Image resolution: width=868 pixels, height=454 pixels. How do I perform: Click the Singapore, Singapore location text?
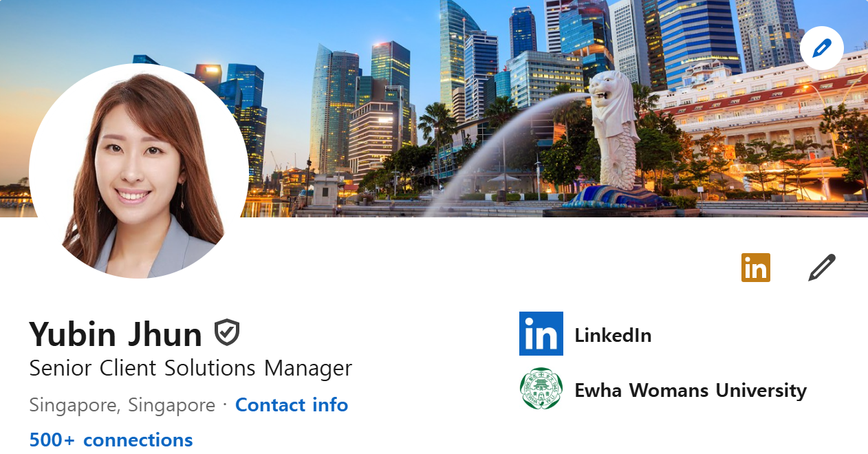(122, 405)
